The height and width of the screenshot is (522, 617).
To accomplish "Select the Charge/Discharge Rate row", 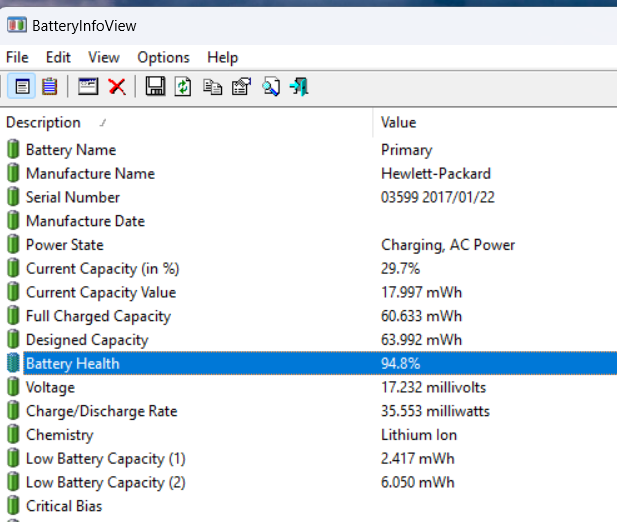I will (x=308, y=411).
